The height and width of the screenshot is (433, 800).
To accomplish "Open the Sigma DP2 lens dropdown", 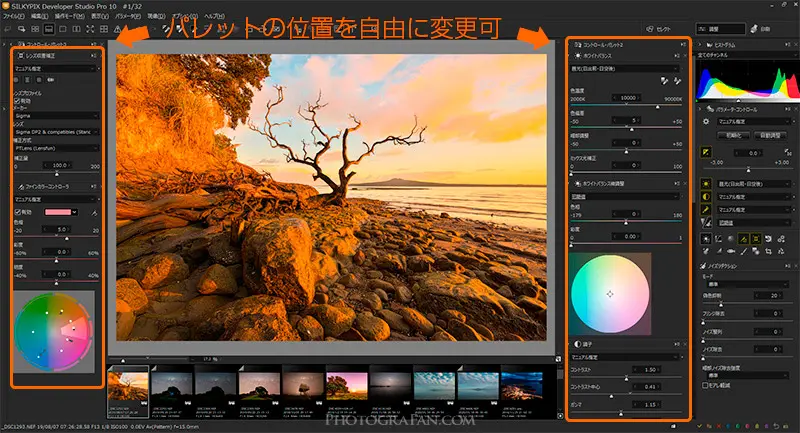I will click(x=57, y=132).
